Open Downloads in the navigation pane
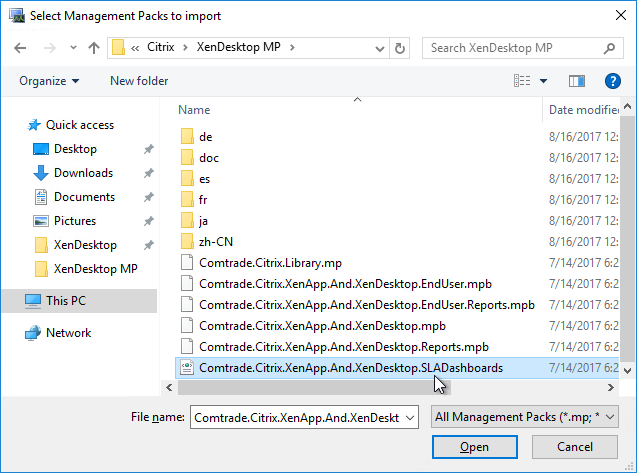The width and height of the screenshot is (637, 473). pyautogui.click(x=83, y=173)
